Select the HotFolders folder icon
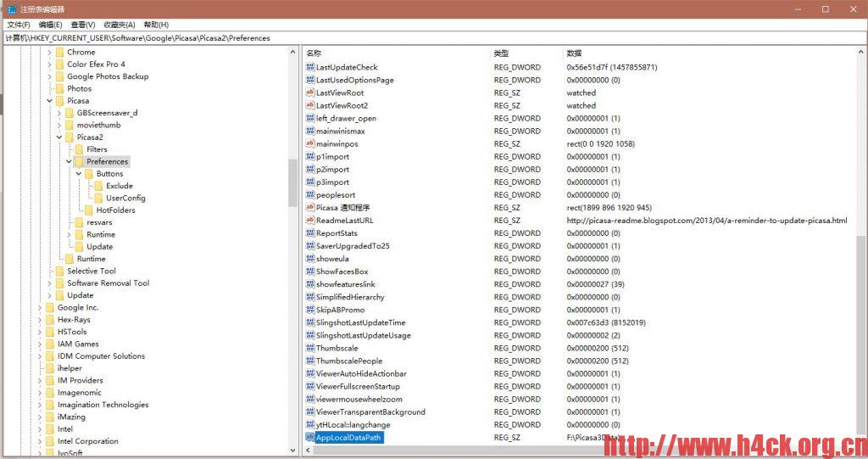868x459 pixels. pyautogui.click(x=88, y=210)
